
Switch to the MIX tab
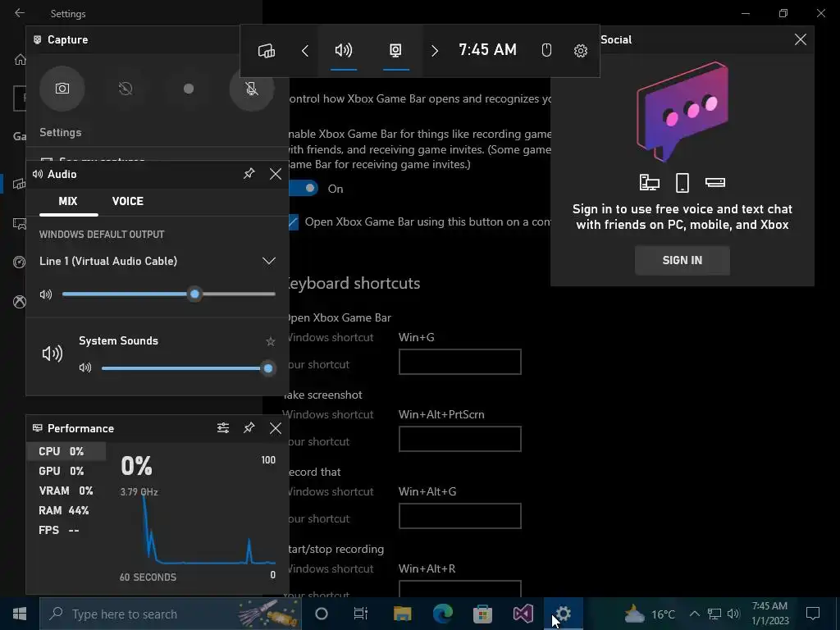pyautogui.click(x=68, y=202)
